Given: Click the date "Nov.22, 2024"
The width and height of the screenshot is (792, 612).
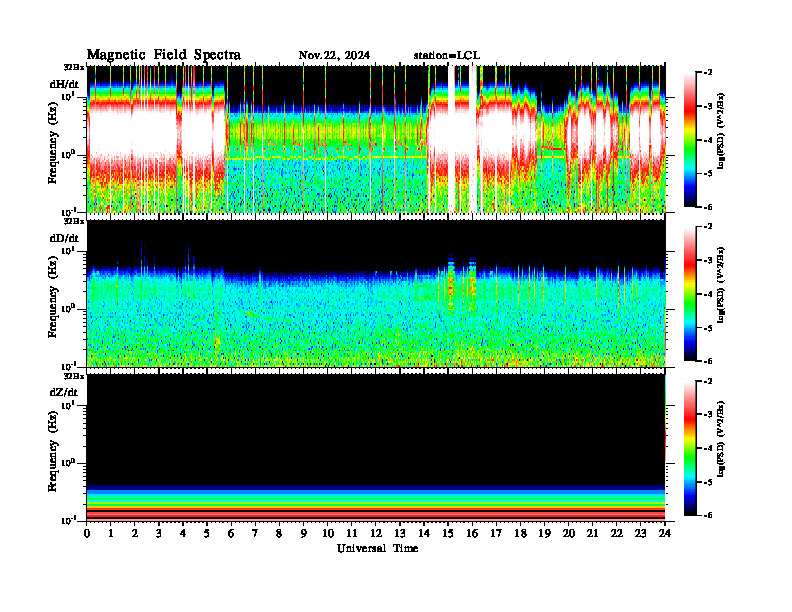Looking at the screenshot, I should pos(334,56).
